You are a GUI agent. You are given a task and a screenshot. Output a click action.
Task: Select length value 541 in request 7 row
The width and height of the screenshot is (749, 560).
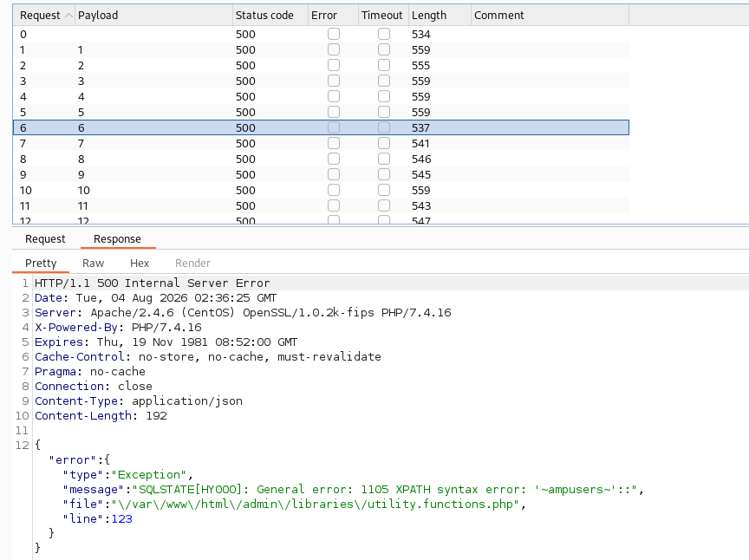(420, 143)
